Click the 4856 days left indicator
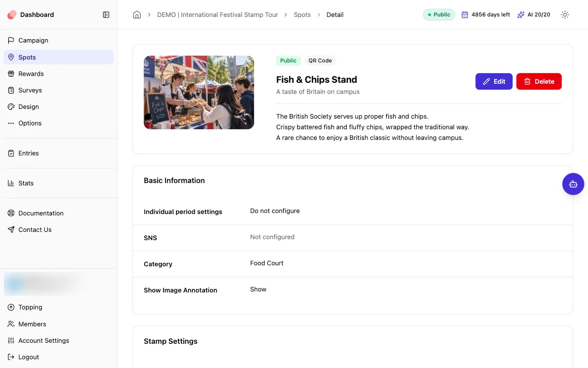Viewport: 588px width, 368px height. pyautogui.click(x=486, y=15)
